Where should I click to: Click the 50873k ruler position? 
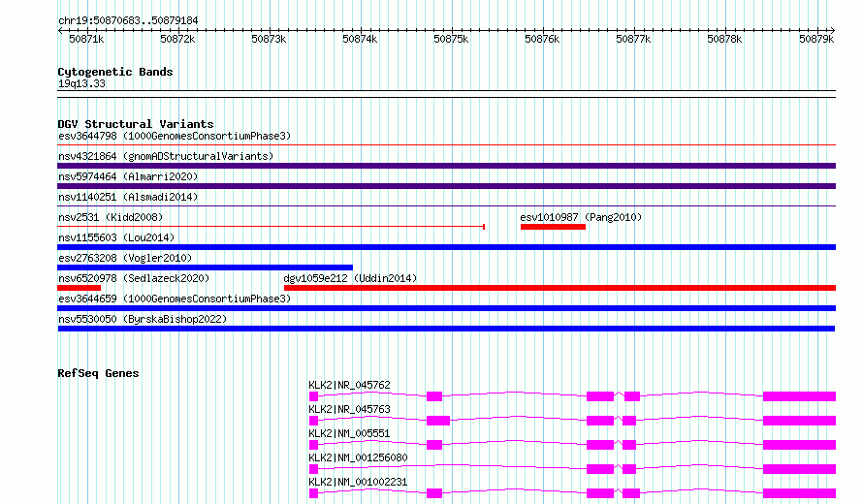(269, 39)
